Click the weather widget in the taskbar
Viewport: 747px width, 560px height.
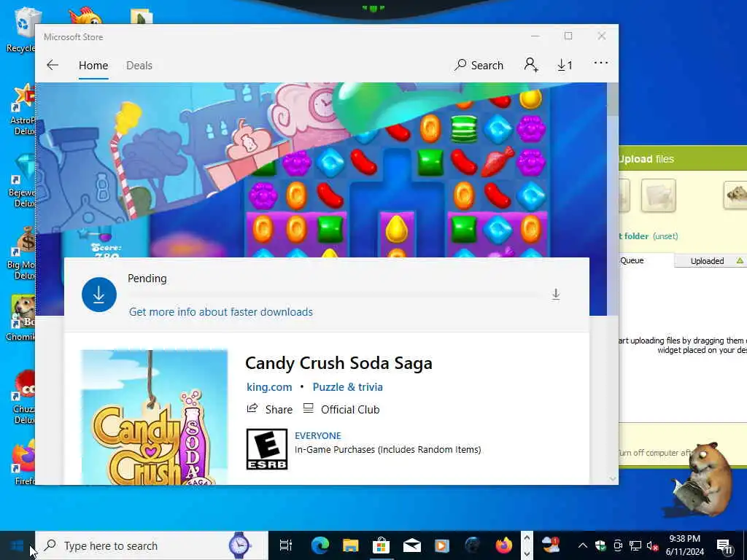point(551,544)
